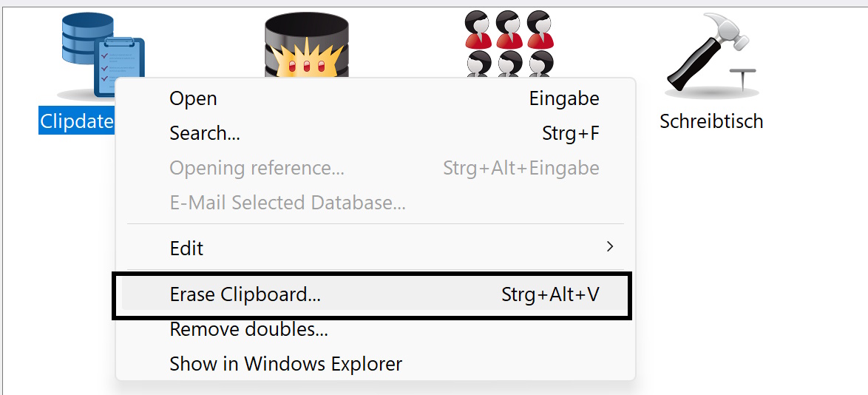Select Show in Windows Explorer
868x395 pixels.
pos(285,364)
